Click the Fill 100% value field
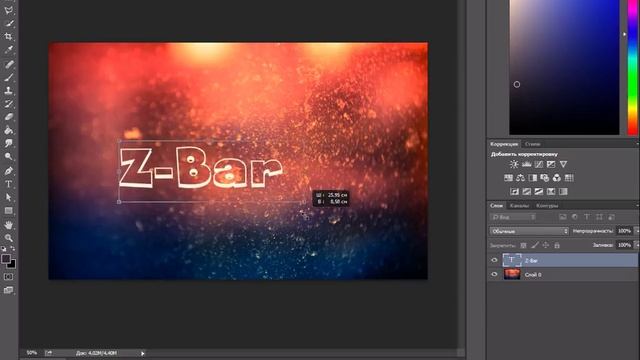640x360 pixels. 624,245
